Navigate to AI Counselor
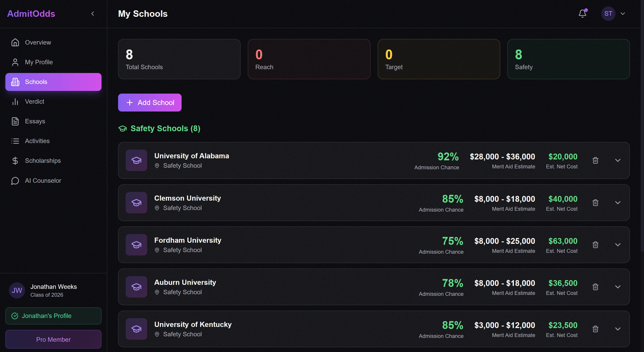The height and width of the screenshot is (352, 644). pyautogui.click(x=43, y=180)
